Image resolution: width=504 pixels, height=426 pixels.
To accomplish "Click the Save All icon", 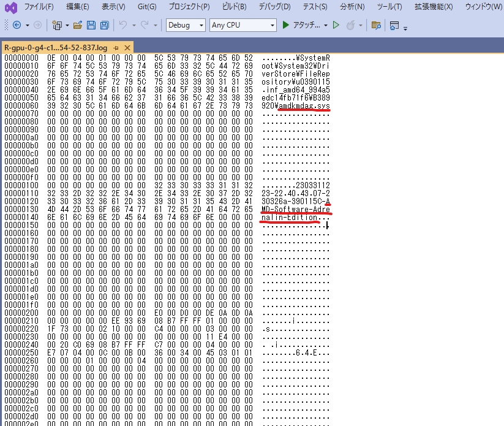I will [105, 25].
